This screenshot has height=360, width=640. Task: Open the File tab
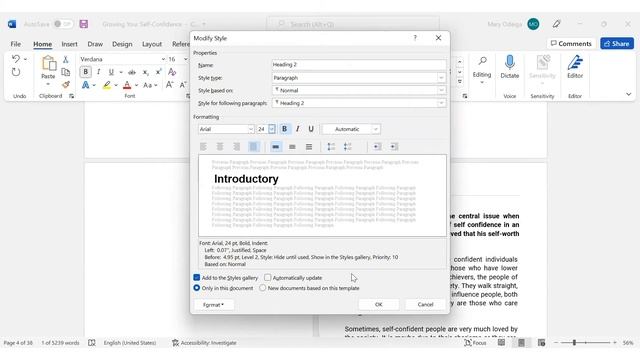click(16, 44)
